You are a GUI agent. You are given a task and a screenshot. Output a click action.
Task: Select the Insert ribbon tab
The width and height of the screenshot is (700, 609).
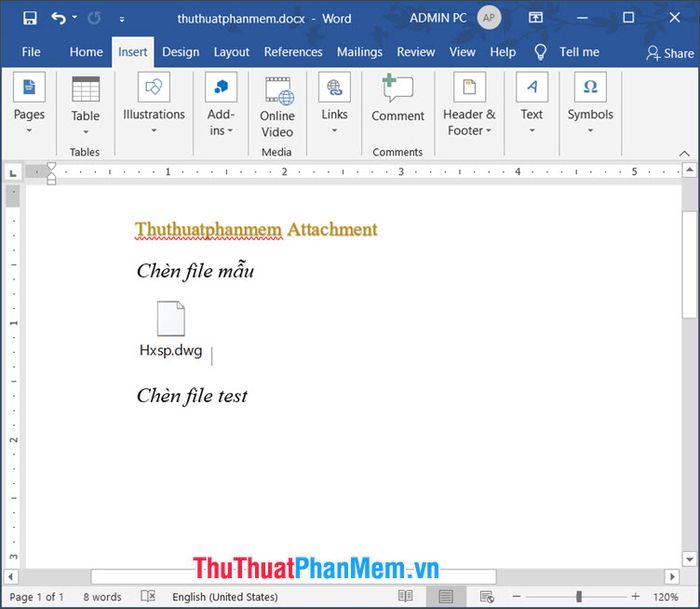133,52
